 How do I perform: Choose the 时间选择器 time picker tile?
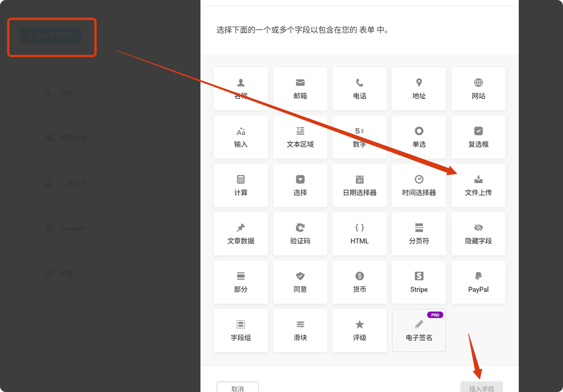coord(419,185)
